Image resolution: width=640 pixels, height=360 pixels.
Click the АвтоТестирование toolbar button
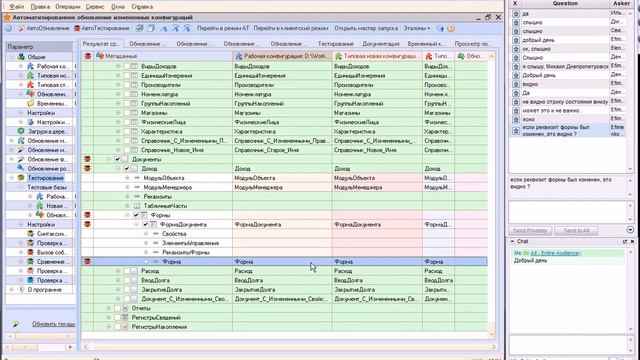[102, 29]
